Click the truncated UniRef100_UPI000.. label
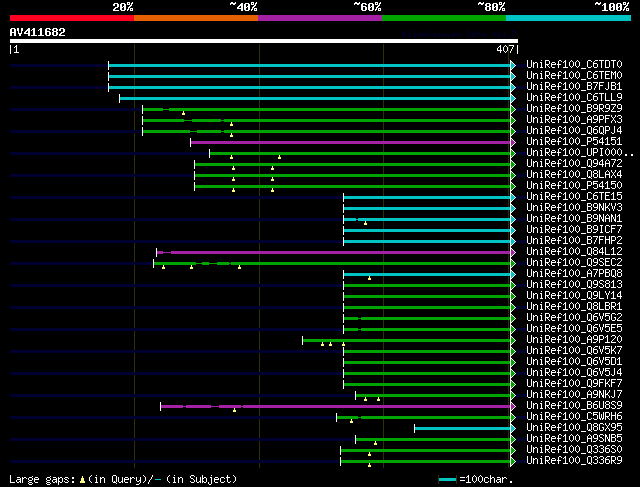Image resolution: width=640 pixels, height=487 pixels. [x=580, y=153]
